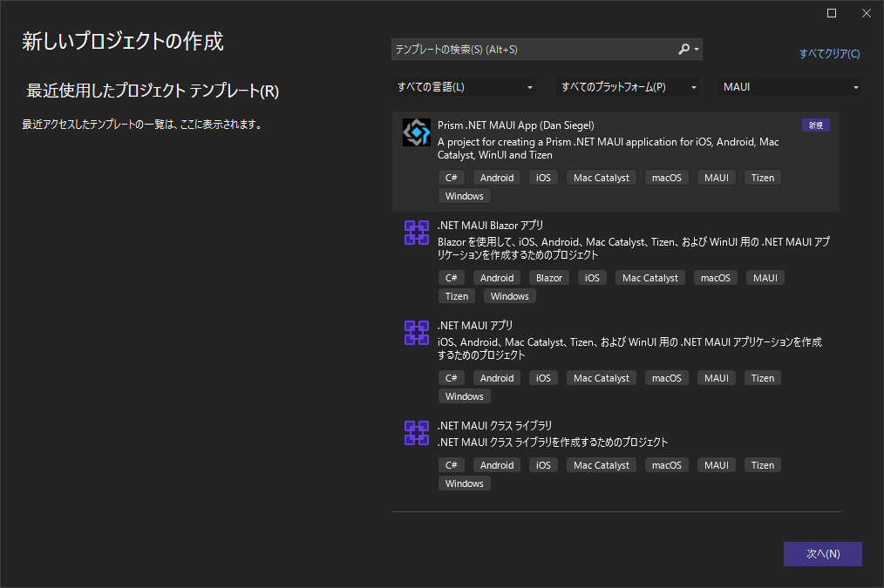Click the Windows tag on クラス ライブラリ template

[x=464, y=483]
